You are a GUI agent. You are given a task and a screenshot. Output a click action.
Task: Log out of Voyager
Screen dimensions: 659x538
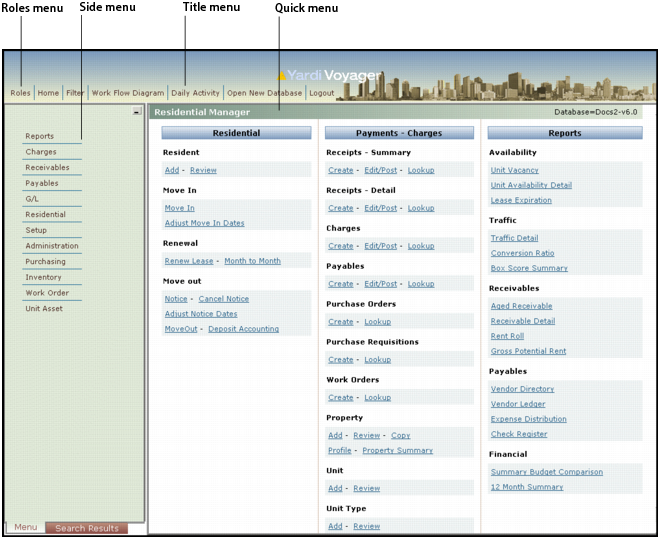click(x=322, y=93)
